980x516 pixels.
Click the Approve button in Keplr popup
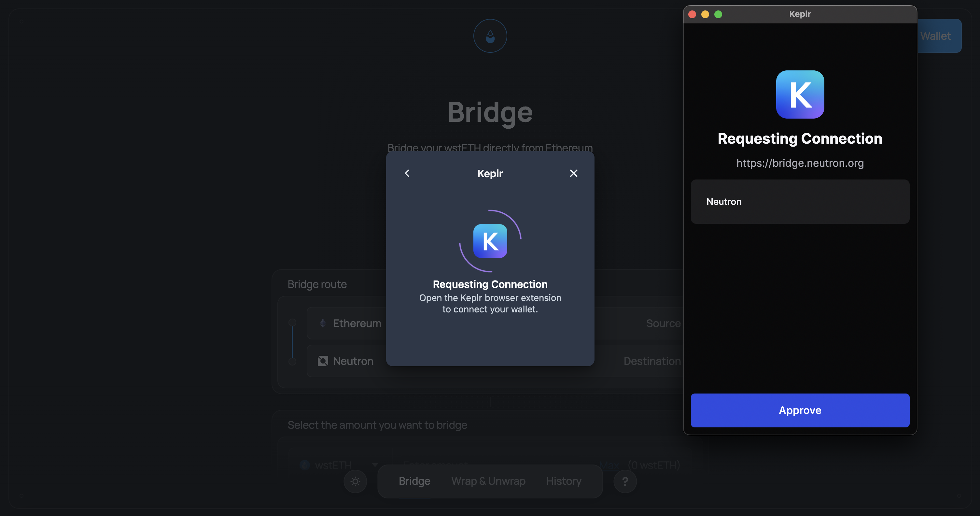[800, 410]
